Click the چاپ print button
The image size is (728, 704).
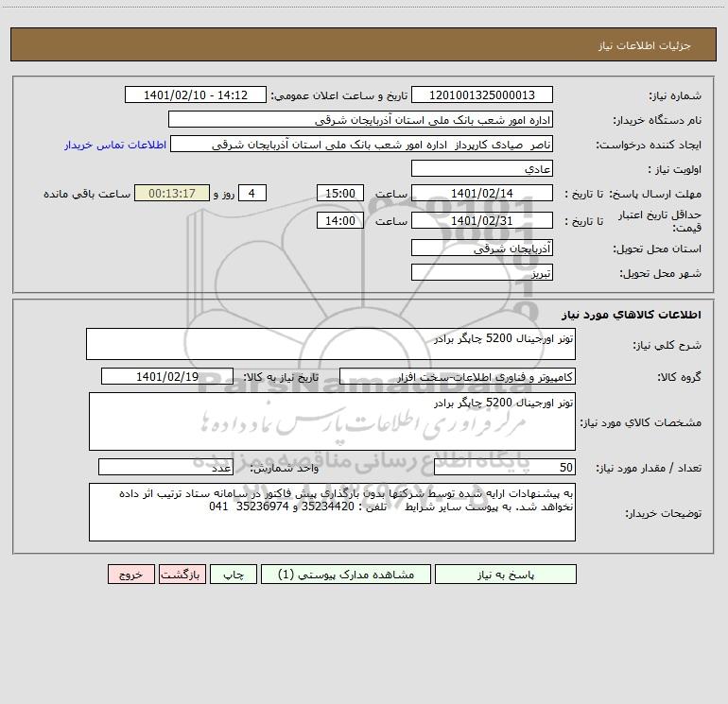coord(234,574)
